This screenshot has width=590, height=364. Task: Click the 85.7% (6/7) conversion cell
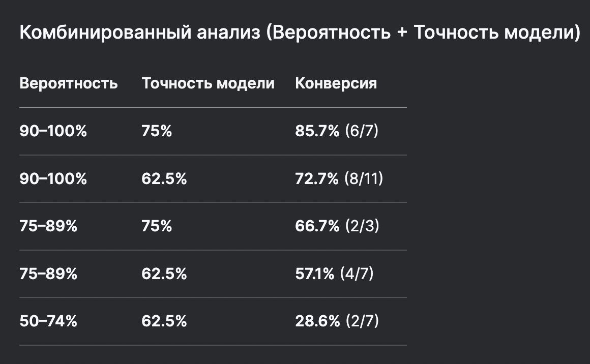coord(337,131)
